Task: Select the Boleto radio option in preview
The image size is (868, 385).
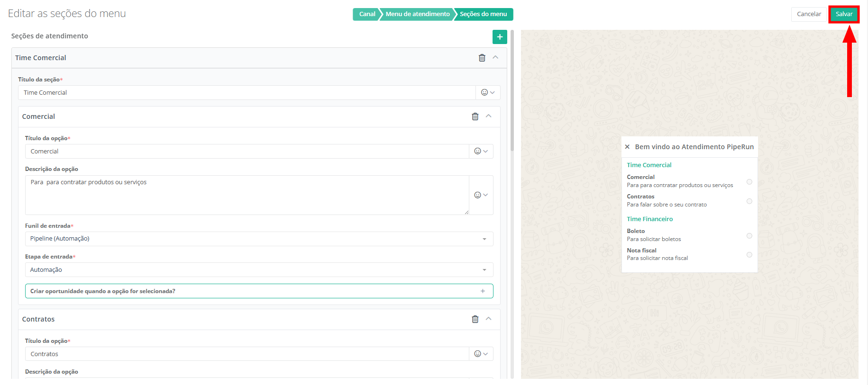Action: click(x=749, y=236)
